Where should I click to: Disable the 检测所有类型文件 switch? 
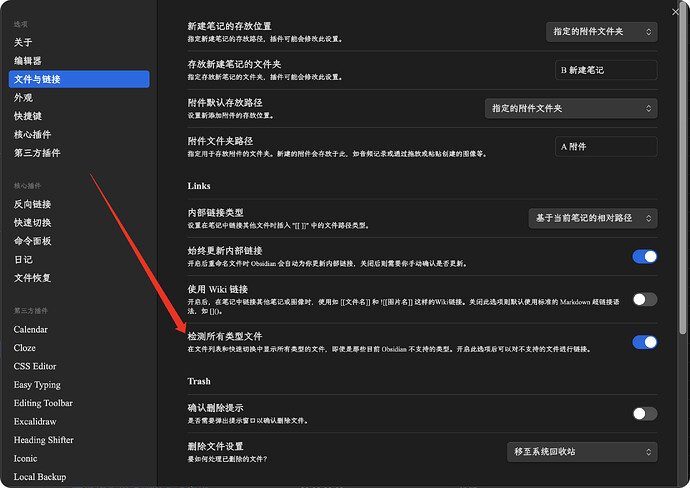(644, 342)
